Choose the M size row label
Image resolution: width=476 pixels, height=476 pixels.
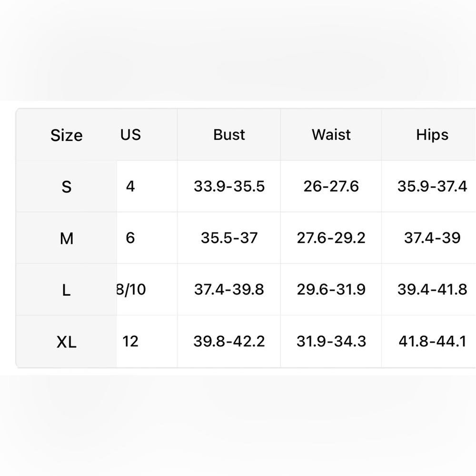pos(67,238)
